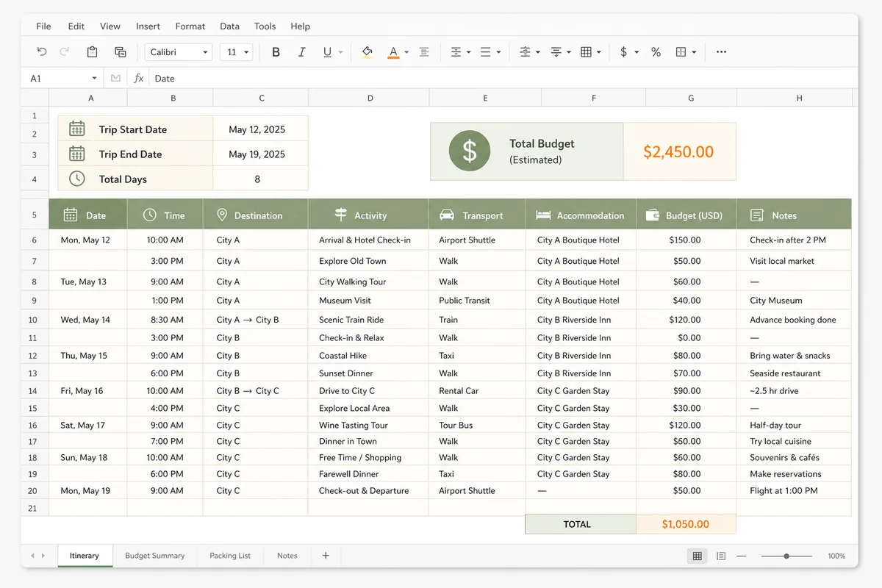Toggle italic formatting
The width and height of the screenshot is (882, 588).
pyautogui.click(x=301, y=52)
